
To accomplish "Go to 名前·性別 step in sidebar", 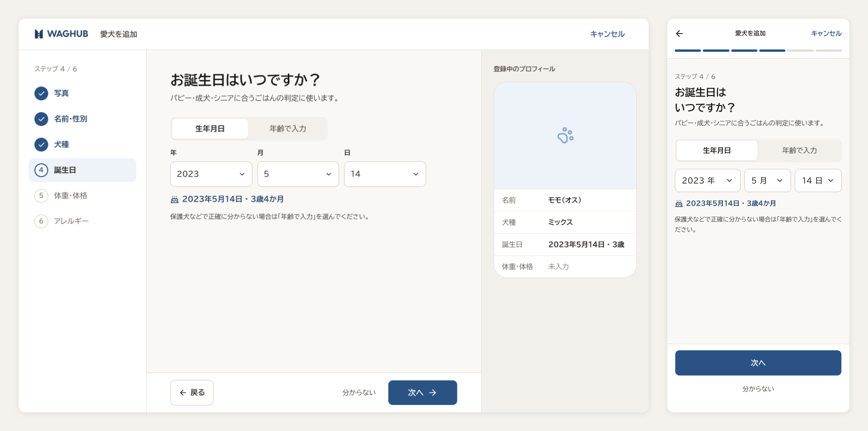I will coord(70,119).
